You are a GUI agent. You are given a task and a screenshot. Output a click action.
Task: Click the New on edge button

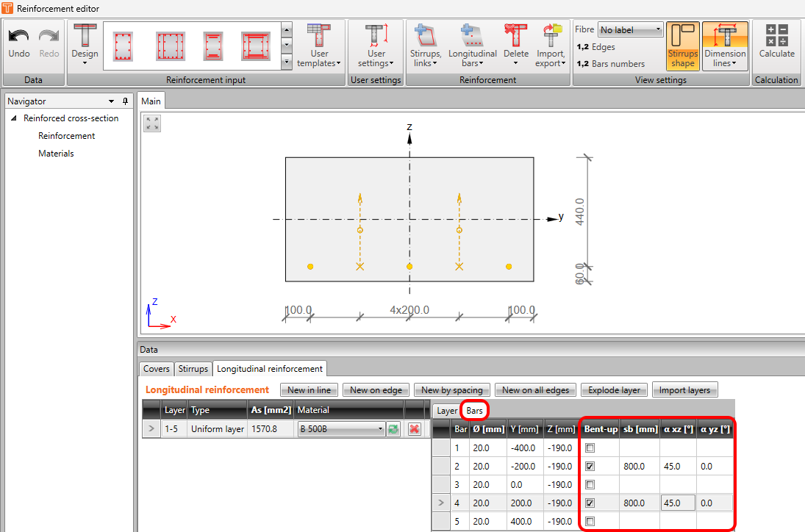click(x=376, y=390)
